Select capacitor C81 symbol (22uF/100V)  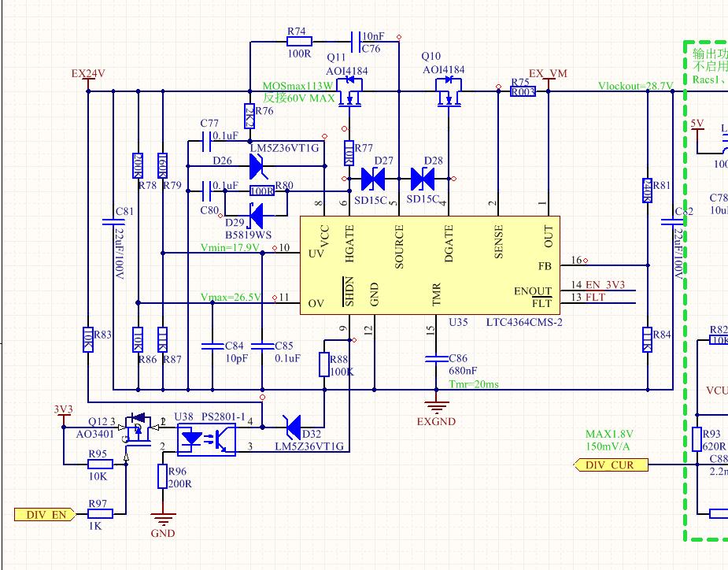(113, 221)
